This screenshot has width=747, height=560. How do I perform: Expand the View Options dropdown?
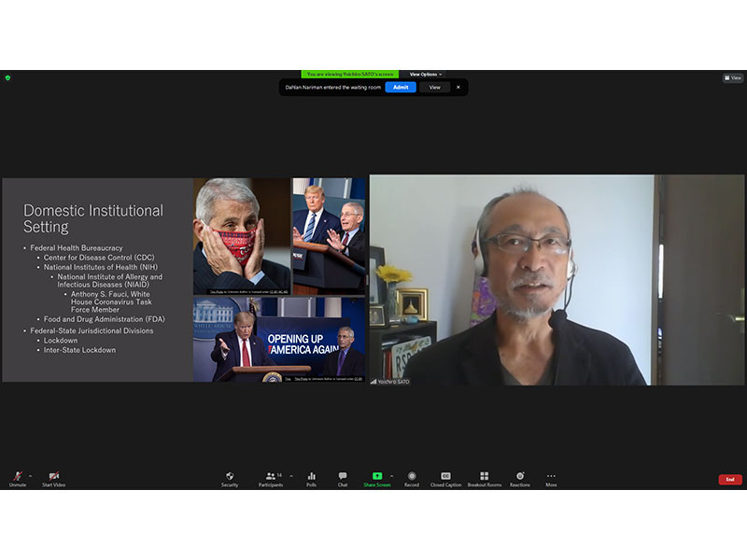tap(426, 75)
